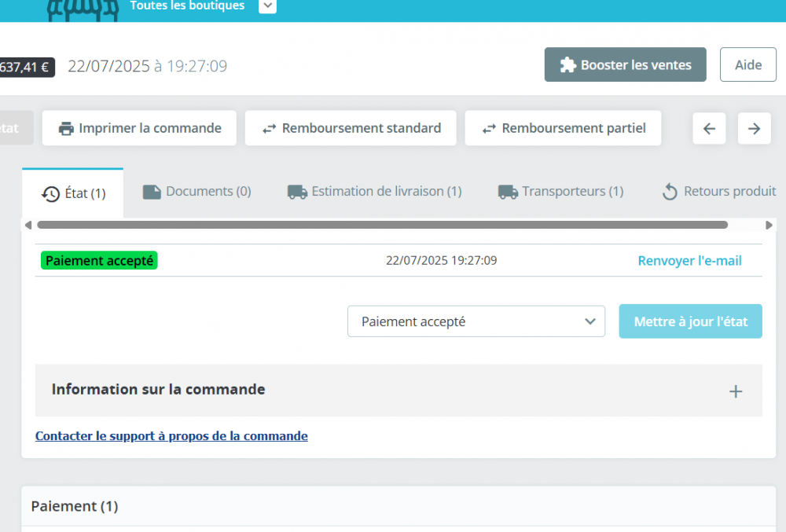Click the puzzle piece icon on Booster button
The image size is (786, 532).
pyautogui.click(x=568, y=64)
